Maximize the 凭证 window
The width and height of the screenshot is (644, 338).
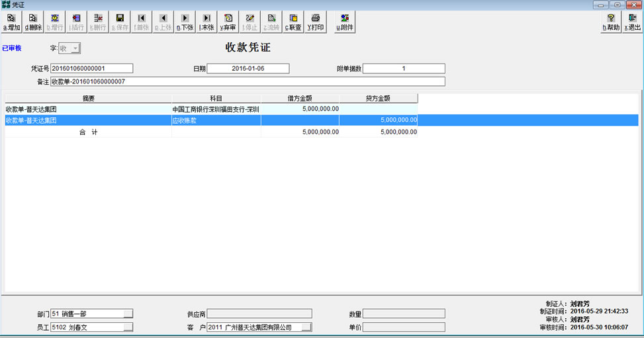pos(618,5)
